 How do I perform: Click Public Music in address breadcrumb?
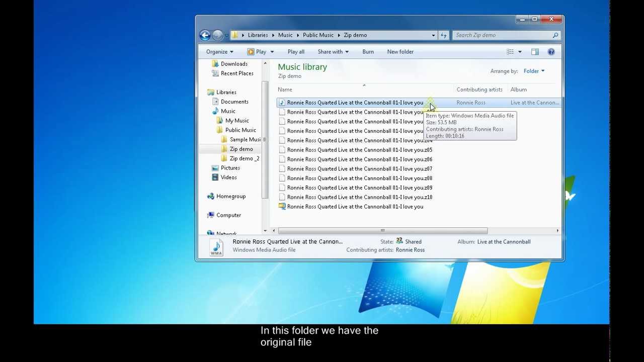(318, 35)
